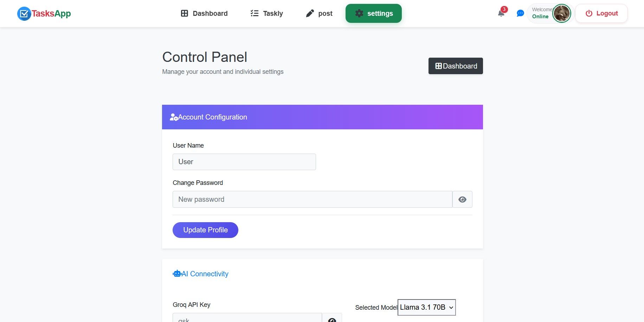
Task: Click the pencil icon beside post
Action: 310,13
